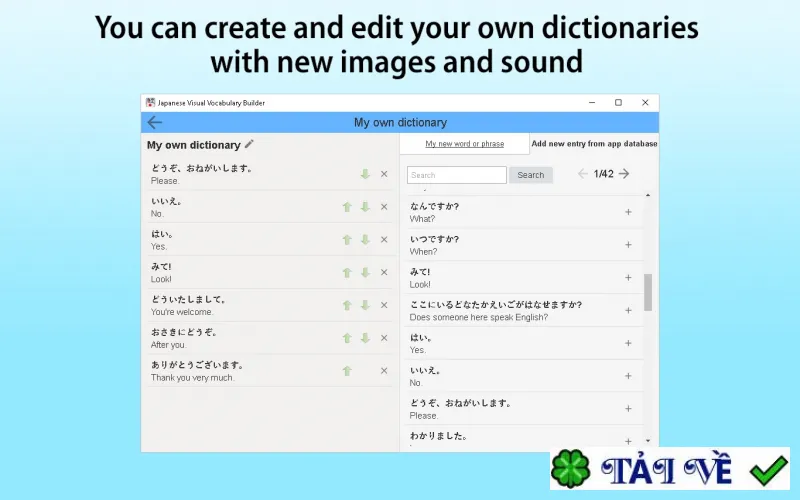Select the いつですか? database row text
Screen dimensions: 800x500
[x=434, y=239]
